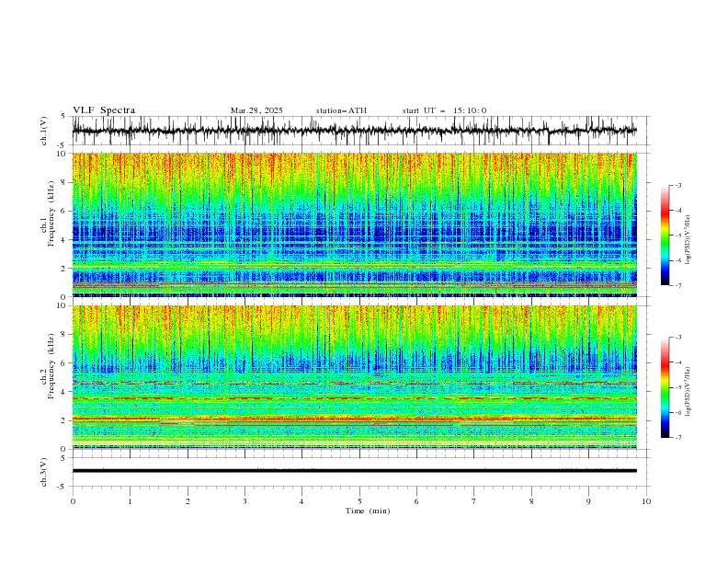Click time axis tick label "3"
The image size is (728, 563).
pyautogui.click(x=245, y=501)
